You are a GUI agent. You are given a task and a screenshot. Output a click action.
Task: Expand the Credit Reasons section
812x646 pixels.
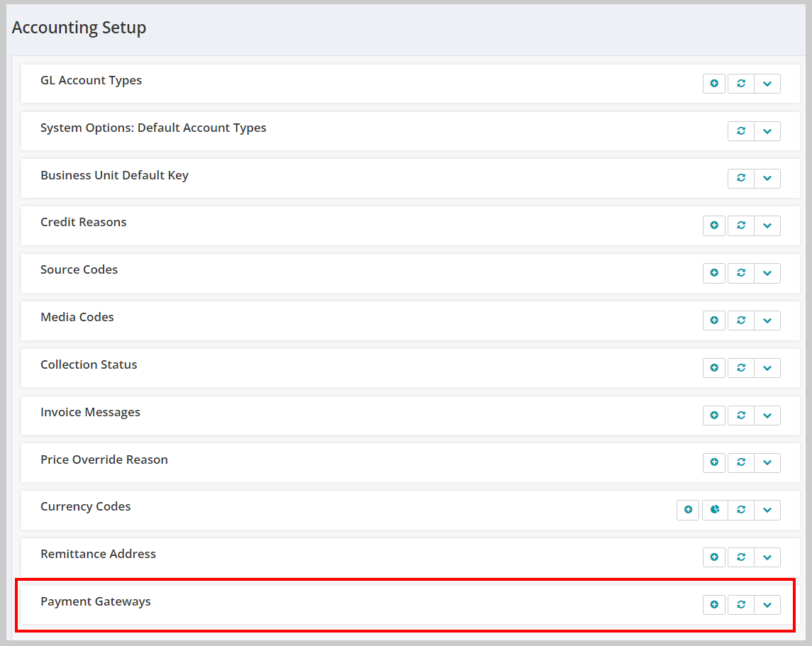tap(767, 225)
